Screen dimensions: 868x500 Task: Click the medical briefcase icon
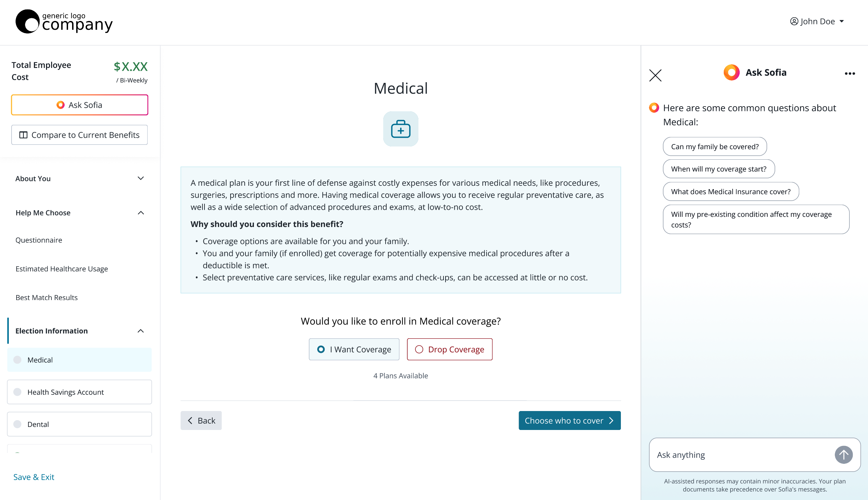point(400,129)
